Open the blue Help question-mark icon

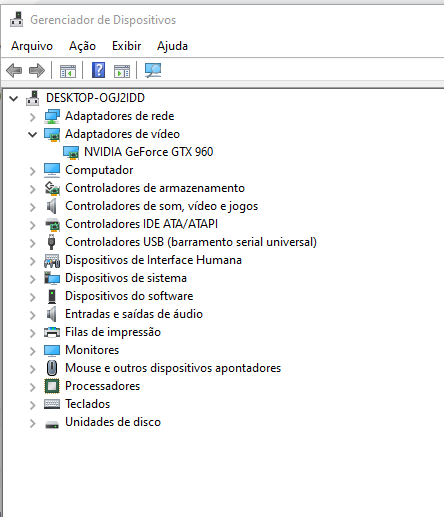[x=98, y=70]
